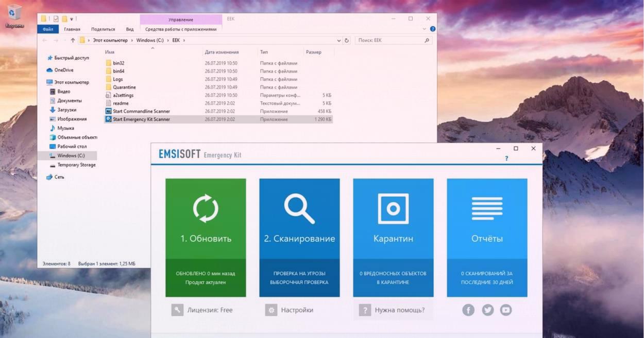Open the Поделиться ribbon tab

103,29
